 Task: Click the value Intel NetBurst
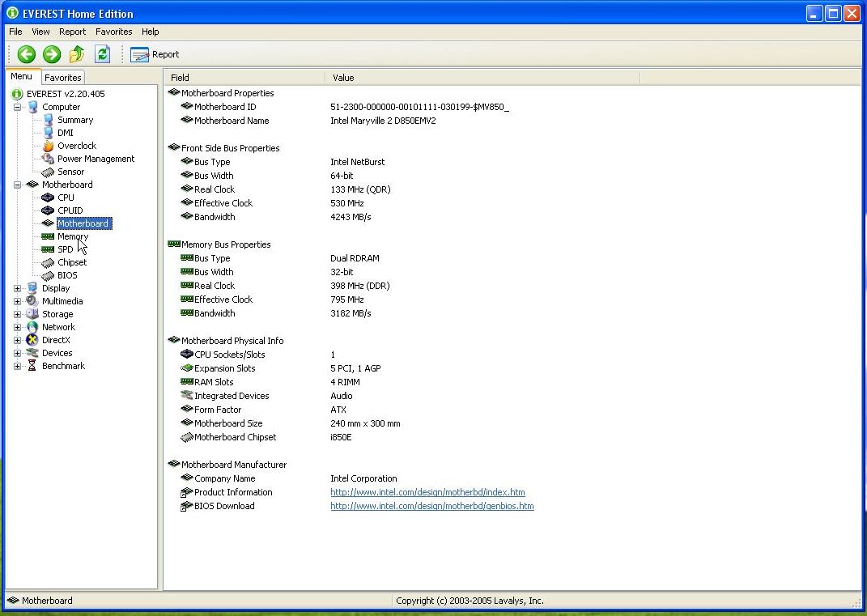tap(357, 162)
